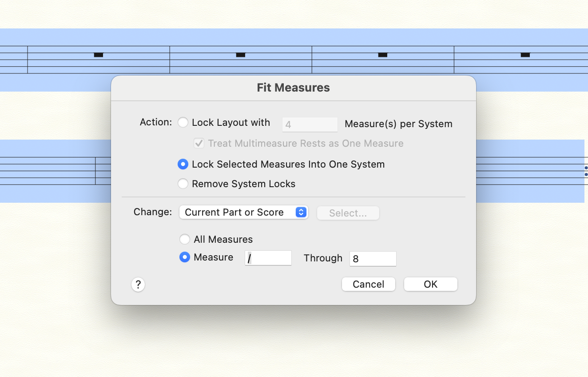
Task: Open the Fit Measures help button
Action: pos(138,285)
